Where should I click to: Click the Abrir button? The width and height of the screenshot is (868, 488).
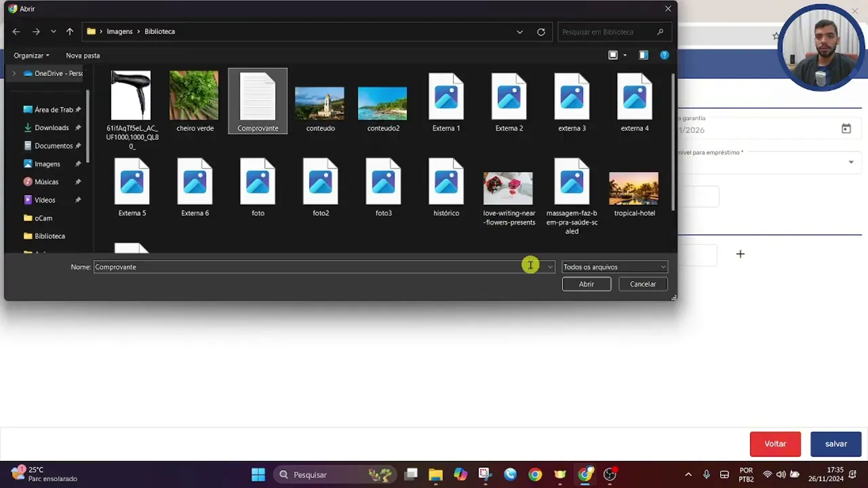coord(587,284)
